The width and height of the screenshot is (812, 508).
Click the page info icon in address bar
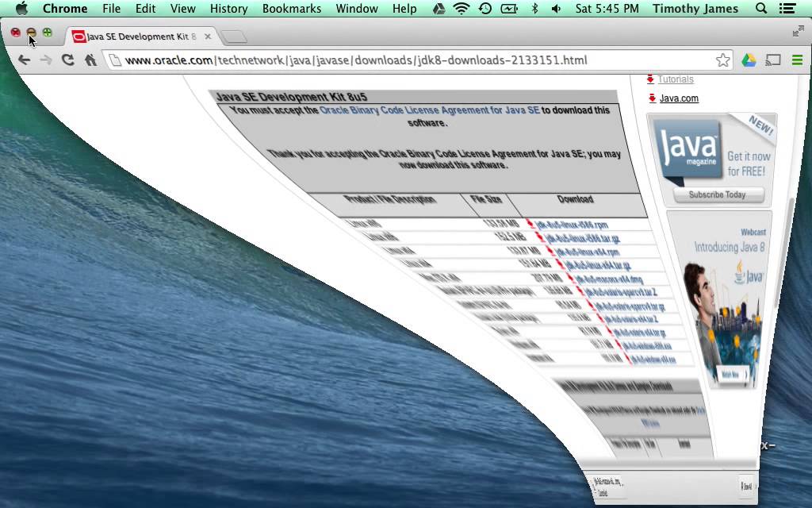(116, 60)
